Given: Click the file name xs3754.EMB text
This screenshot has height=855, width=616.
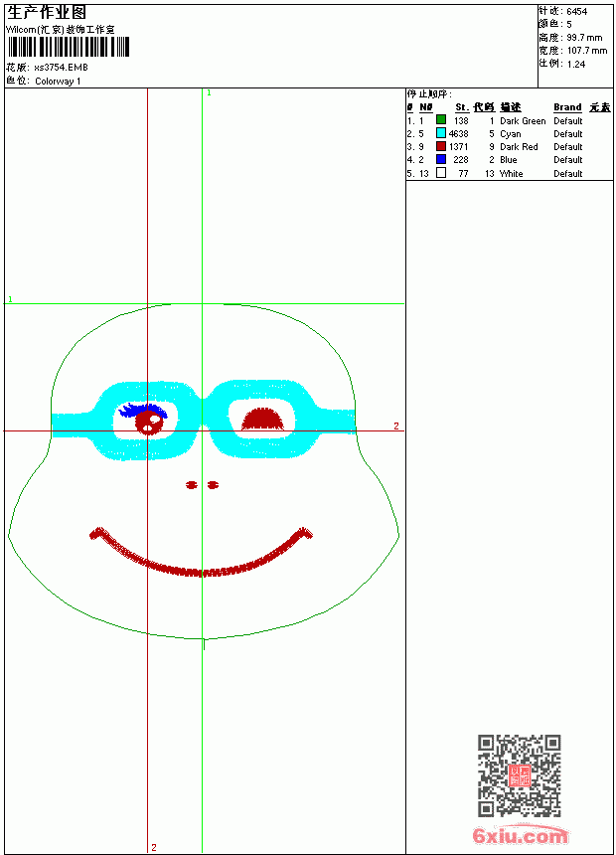Looking at the screenshot, I should [x=61, y=68].
